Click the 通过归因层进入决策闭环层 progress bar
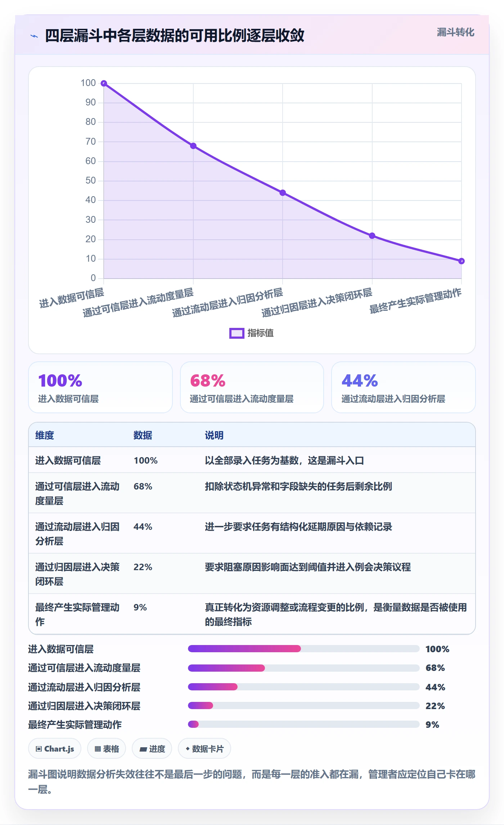The image size is (504, 825). pos(303,705)
